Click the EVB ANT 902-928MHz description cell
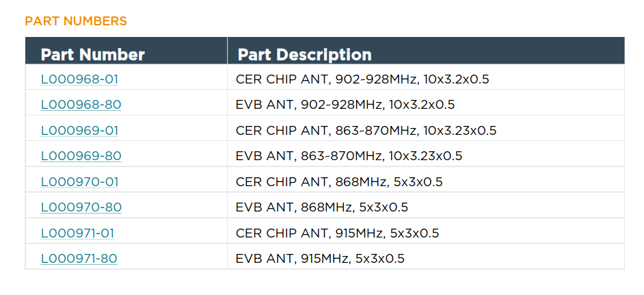Viewport: 644px width, 295px height. pos(345,105)
